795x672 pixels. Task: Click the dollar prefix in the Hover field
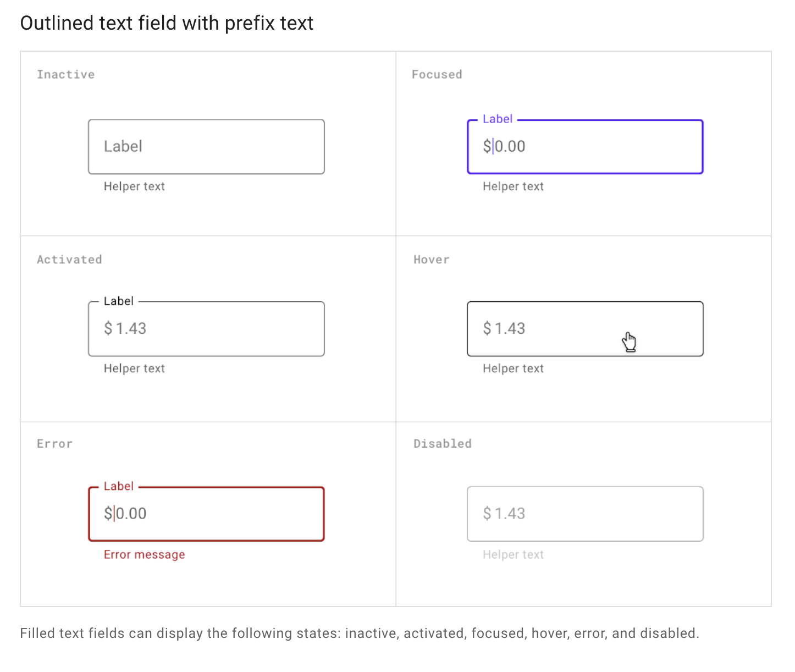click(488, 328)
